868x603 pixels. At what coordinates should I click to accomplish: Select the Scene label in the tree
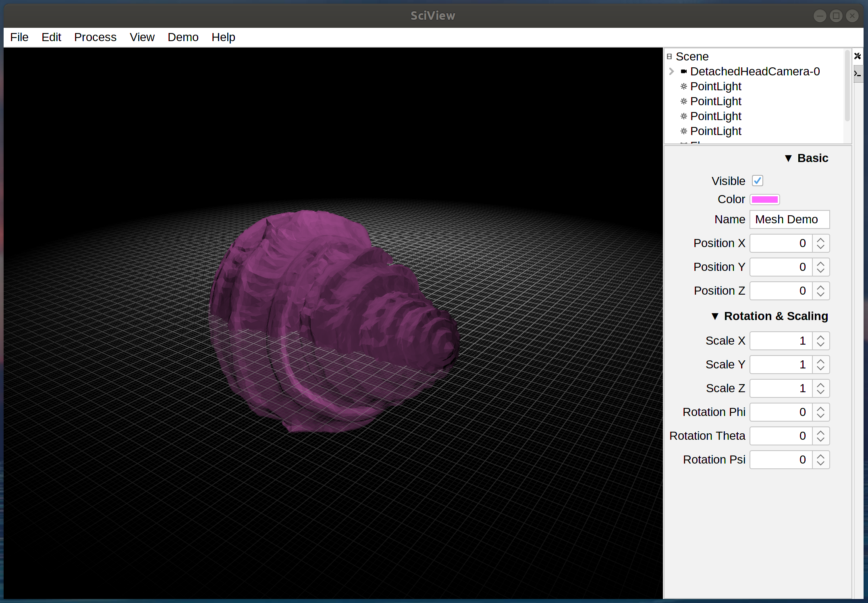pyautogui.click(x=692, y=56)
